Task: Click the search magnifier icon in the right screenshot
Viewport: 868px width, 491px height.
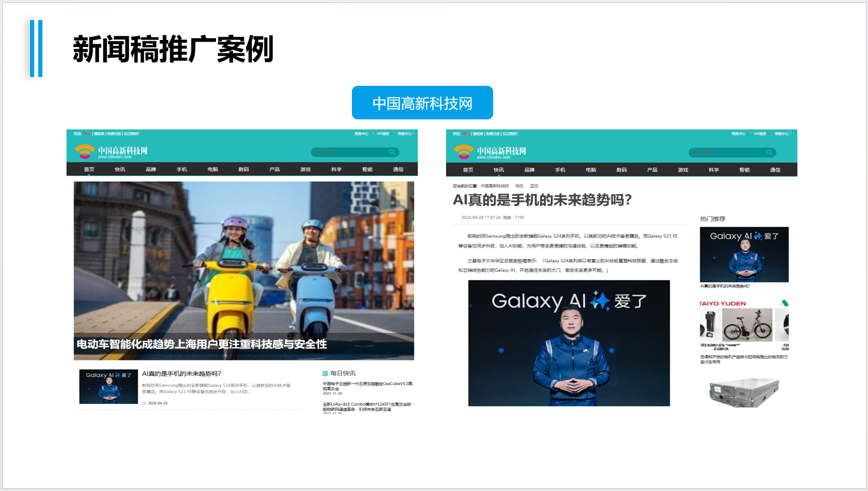Action: 769,152
